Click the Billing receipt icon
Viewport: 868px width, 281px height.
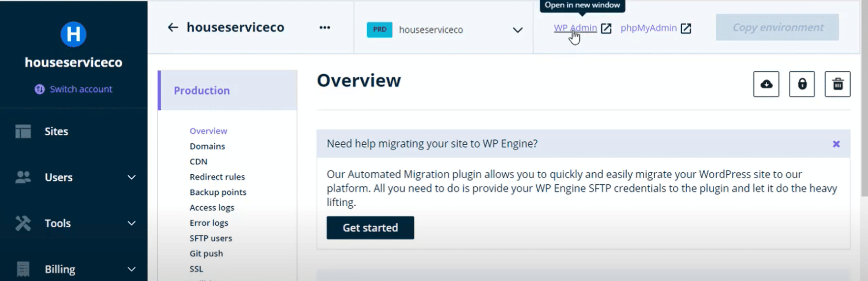click(x=23, y=269)
